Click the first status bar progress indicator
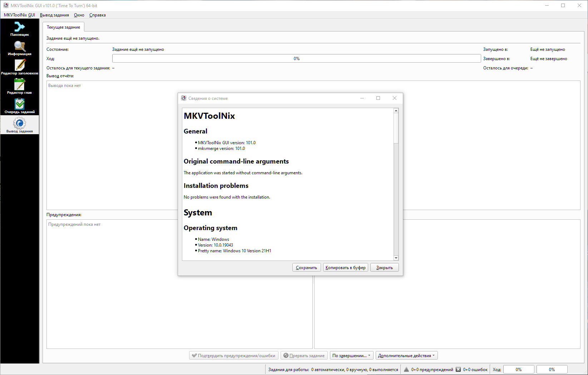 click(519, 370)
